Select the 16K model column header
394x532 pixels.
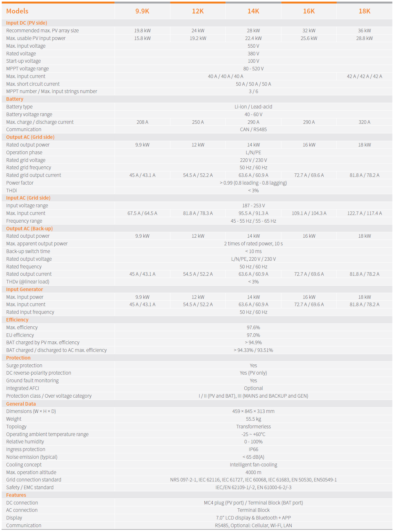tap(309, 11)
